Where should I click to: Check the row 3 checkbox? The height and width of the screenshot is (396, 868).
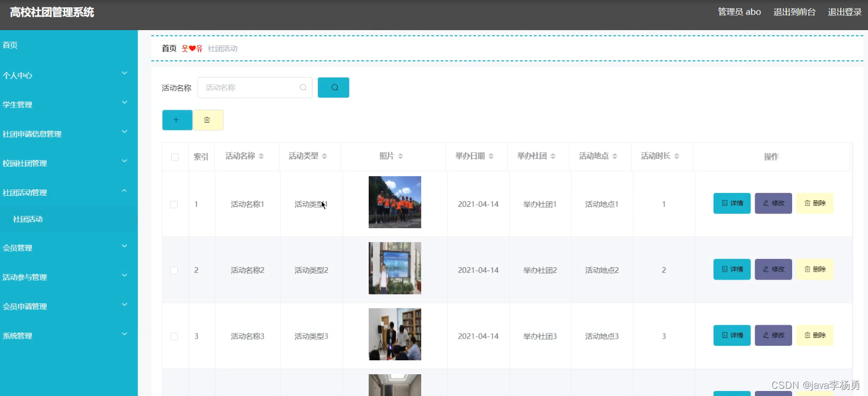click(x=174, y=336)
